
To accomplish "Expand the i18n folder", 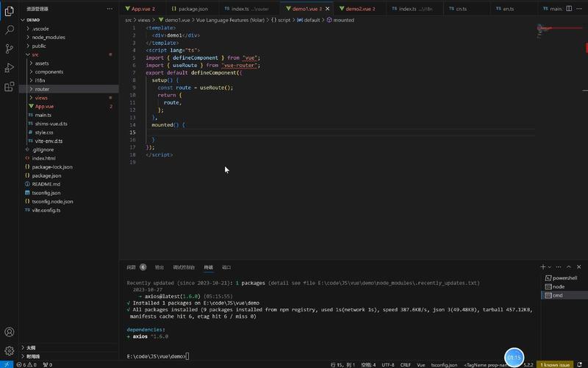I will pos(69,80).
